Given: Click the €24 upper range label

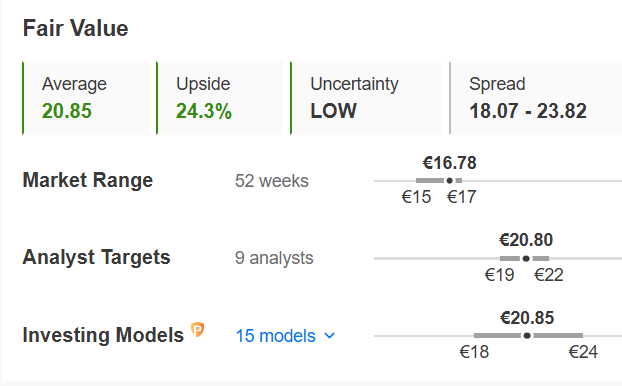Looking at the screenshot, I should (583, 352).
